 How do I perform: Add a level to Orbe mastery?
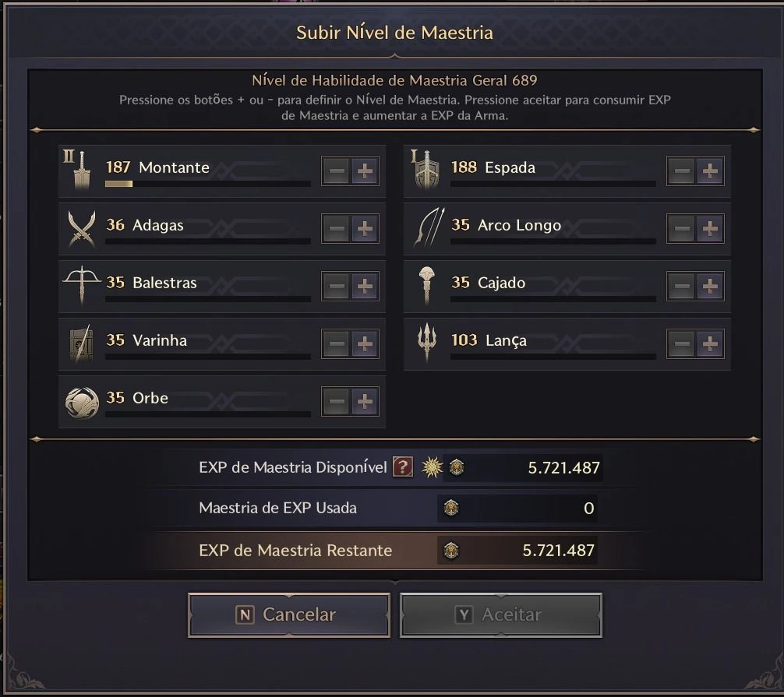click(364, 402)
